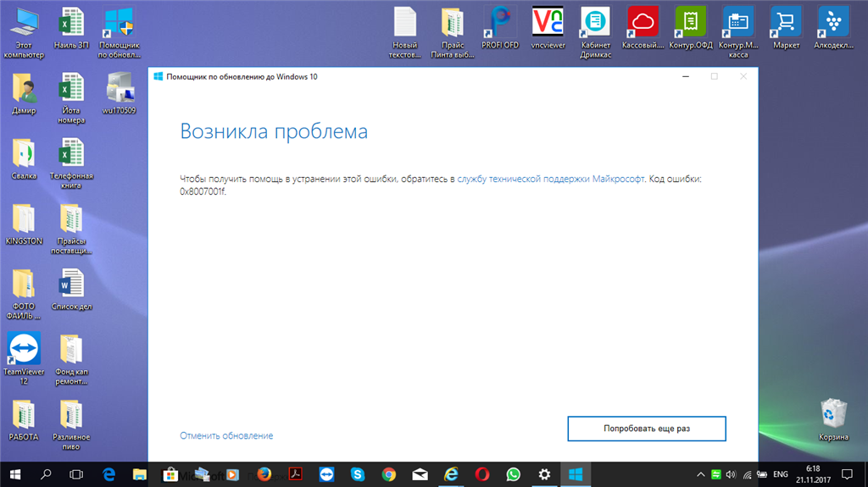The image size is (868, 487).
Task: Open Google Chrome from the taskbar
Action: pos(388,474)
